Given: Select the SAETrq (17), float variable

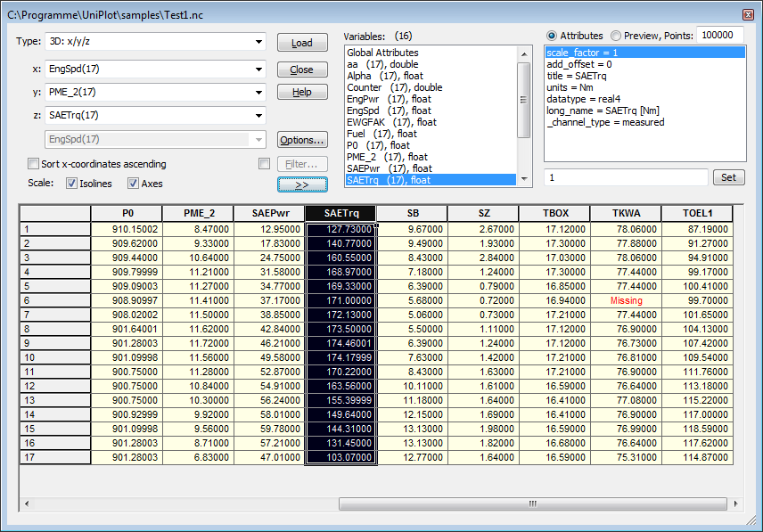Looking at the screenshot, I should click(x=431, y=180).
